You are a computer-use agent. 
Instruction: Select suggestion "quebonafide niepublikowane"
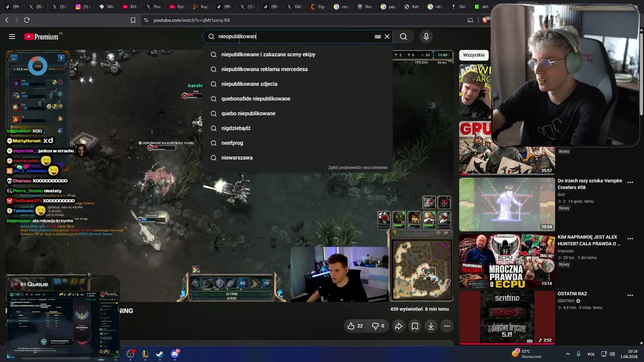[297, 99]
